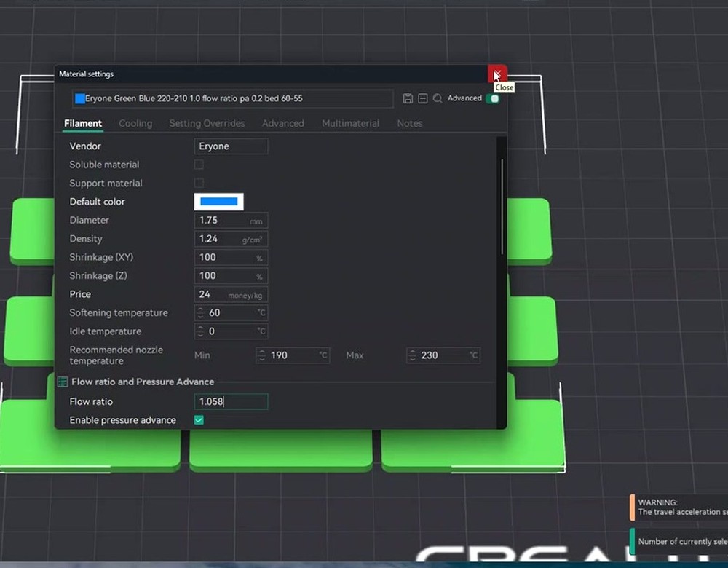728x568 pixels.
Task: Click the Diameter field 1.75
Action: tap(231, 220)
